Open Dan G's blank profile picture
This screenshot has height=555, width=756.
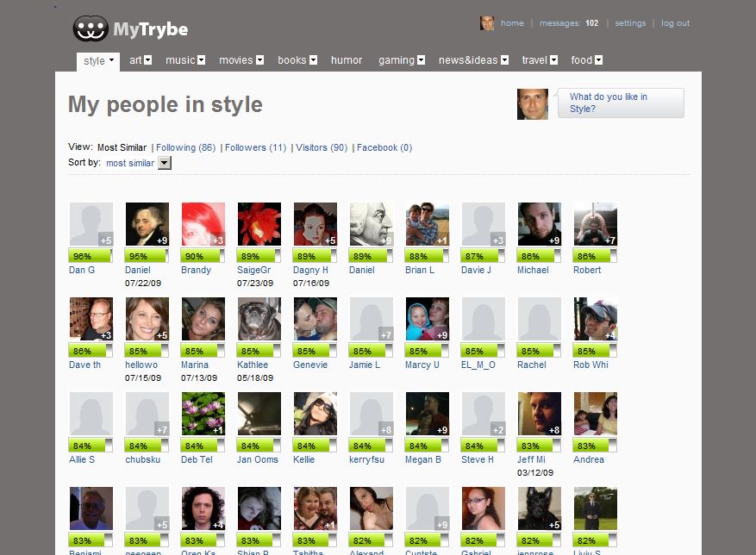(91, 224)
